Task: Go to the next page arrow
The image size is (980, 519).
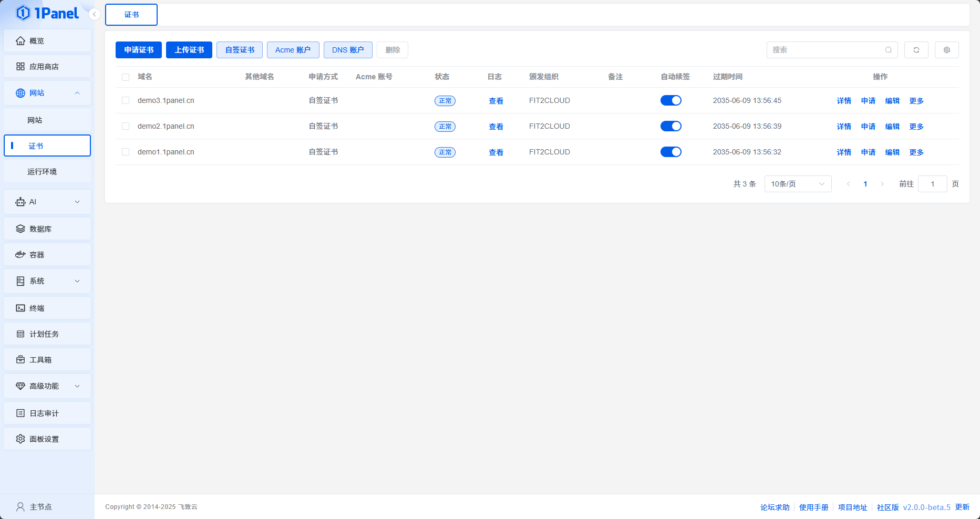Action: point(882,184)
